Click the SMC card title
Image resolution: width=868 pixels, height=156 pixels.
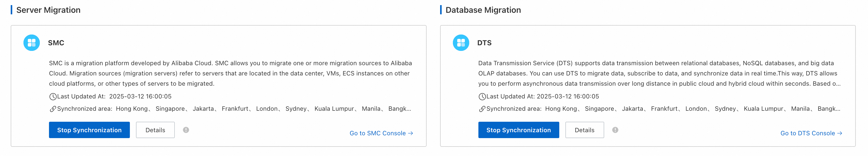[56, 43]
